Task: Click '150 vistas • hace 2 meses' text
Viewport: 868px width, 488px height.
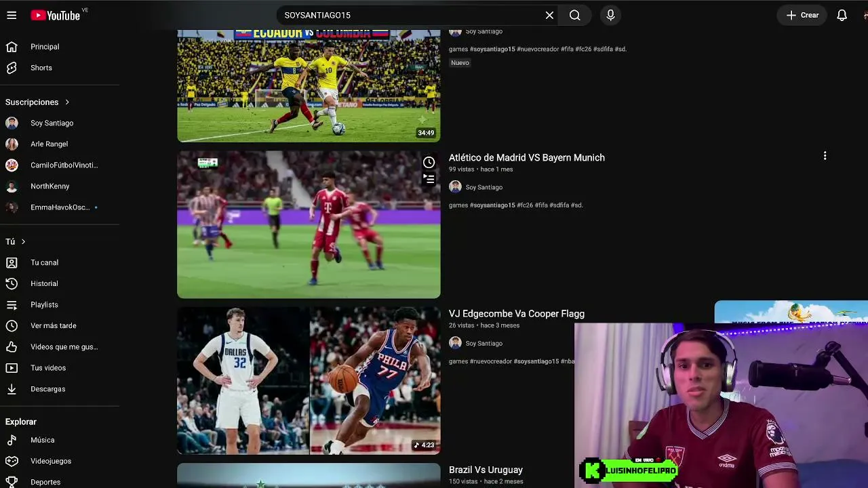Action: point(486,482)
